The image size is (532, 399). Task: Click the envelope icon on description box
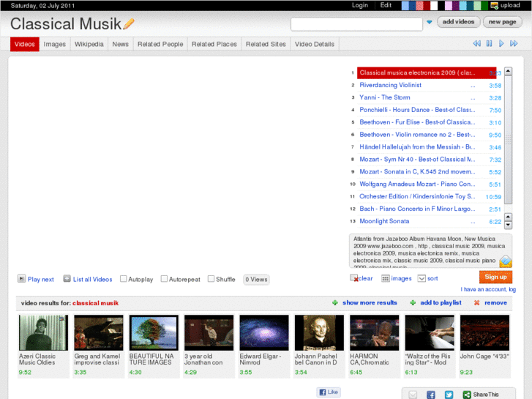click(506, 261)
